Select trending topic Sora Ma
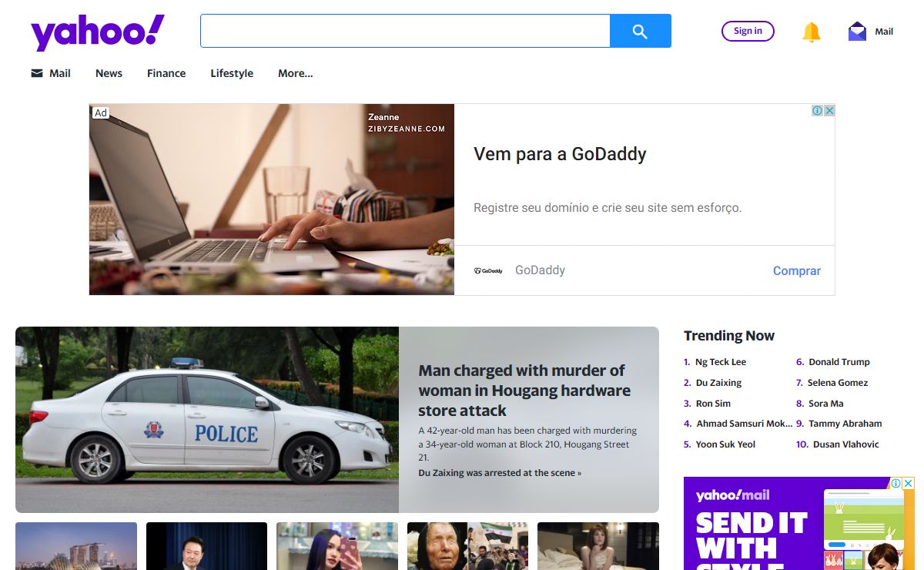Screen dimensions: 924x570 (826, 404)
